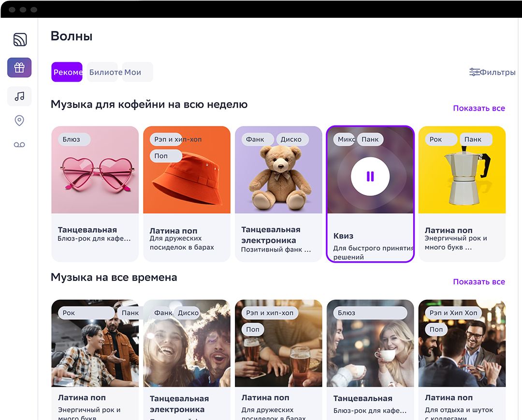Click Показать все for Музыка на все времена
The height and width of the screenshot is (420, 522).
[x=478, y=281]
